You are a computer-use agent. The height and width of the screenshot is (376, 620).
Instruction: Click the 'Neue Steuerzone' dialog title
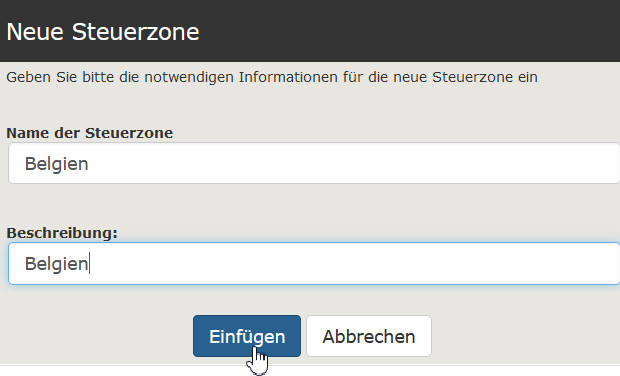103,32
